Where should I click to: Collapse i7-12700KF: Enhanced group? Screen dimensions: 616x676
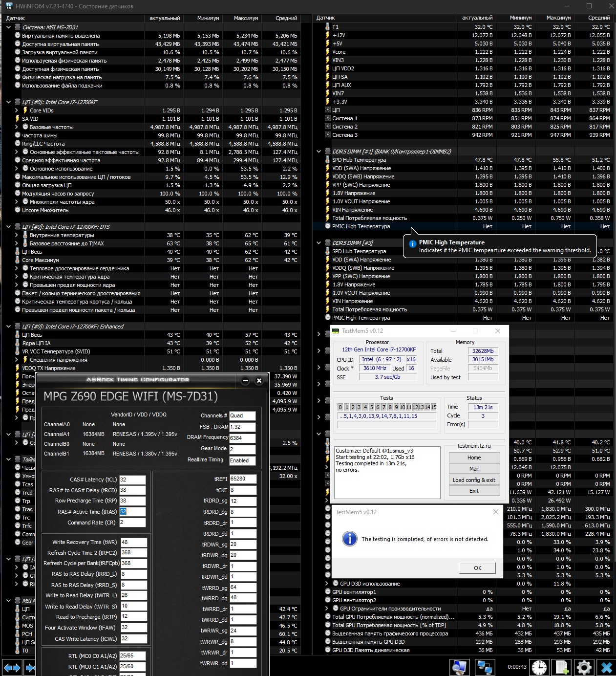(8, 327)
